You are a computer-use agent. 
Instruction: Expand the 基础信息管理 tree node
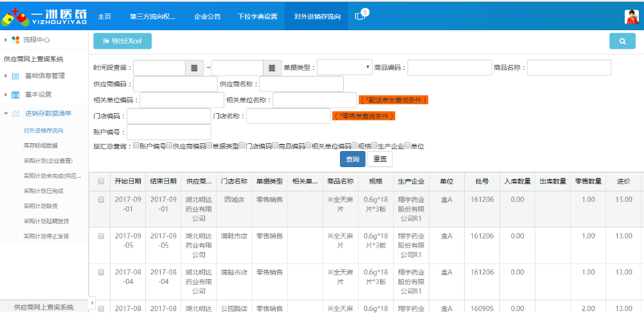6,76
